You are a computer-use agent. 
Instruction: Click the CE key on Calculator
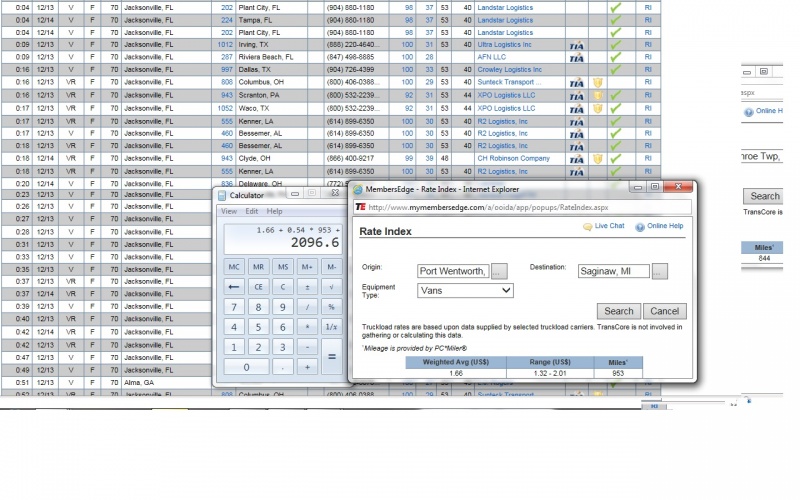pyautogui.click(x=258, y=287)
